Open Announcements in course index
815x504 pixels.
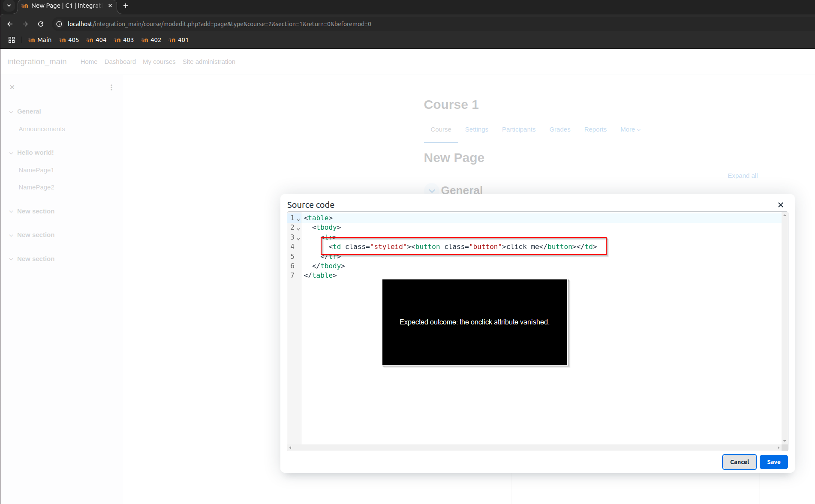(x=42, y=129)
